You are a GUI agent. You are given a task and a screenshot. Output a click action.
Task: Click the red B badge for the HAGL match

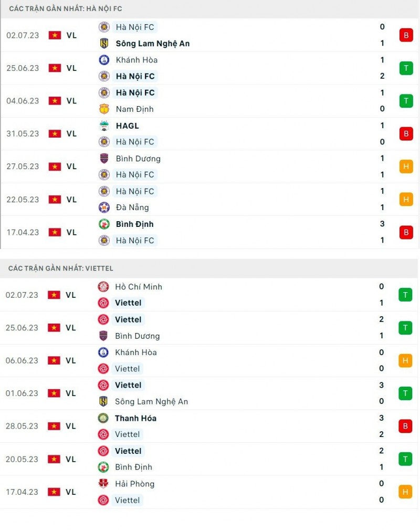[406, 134]
